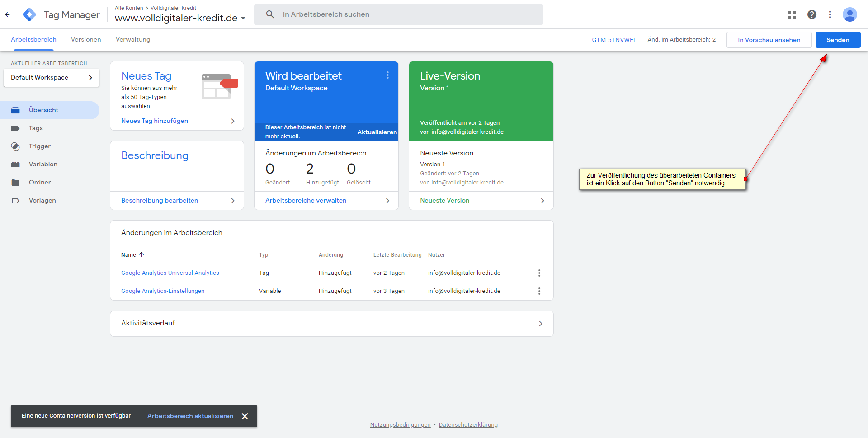
Task: Click the chevron beside Arbeitsbereiche verwalten
Action: click(x=387, y=201)
